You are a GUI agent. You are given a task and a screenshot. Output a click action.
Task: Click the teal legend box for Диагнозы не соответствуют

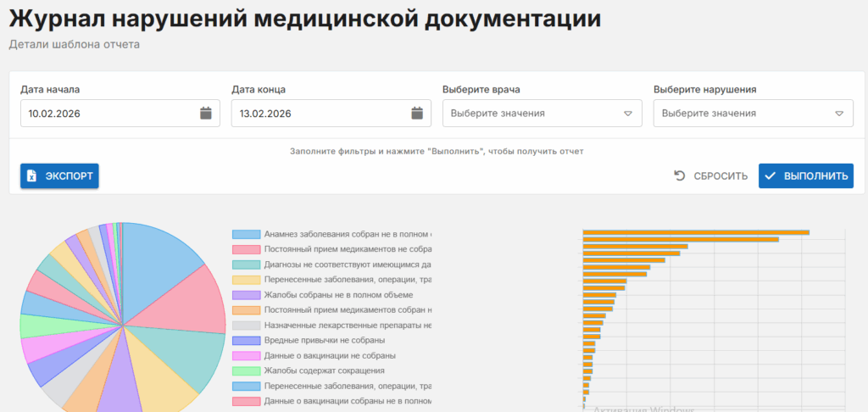point(246,264)
